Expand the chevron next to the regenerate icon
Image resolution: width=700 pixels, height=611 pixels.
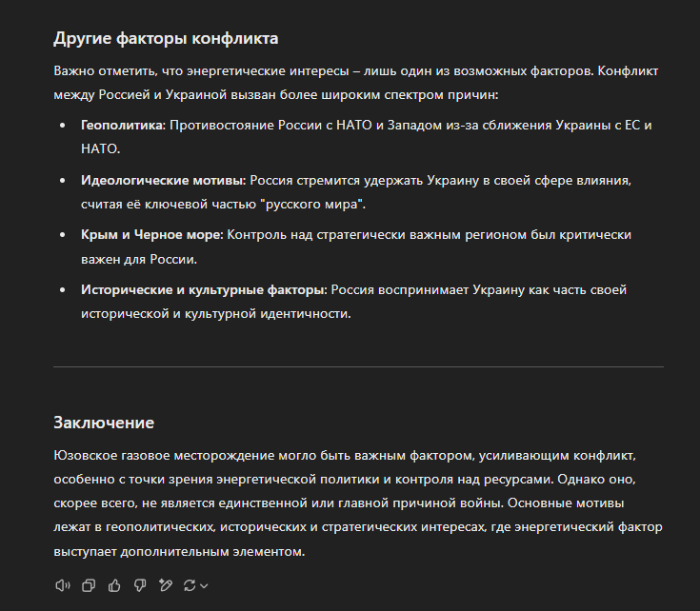[x=204, y=585]
